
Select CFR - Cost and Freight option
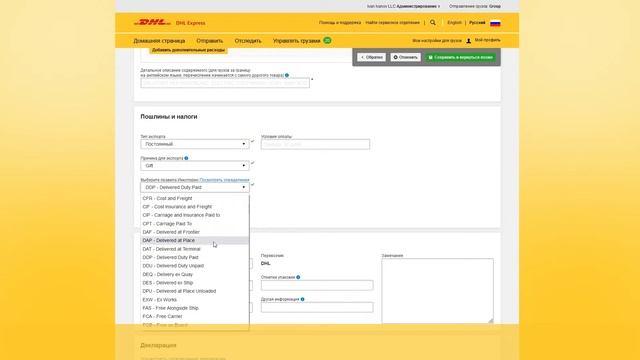point(195,198)
